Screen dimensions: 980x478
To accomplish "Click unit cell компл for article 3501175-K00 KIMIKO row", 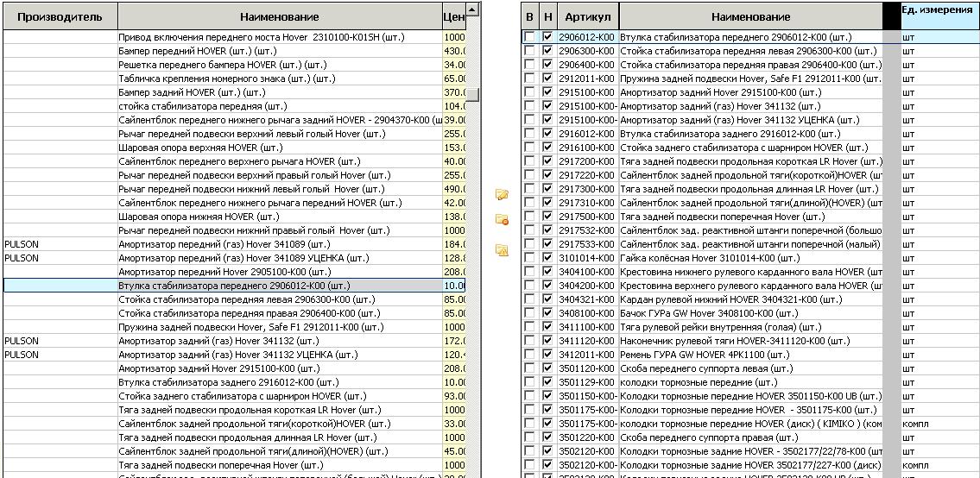I will tap(940, 424).
